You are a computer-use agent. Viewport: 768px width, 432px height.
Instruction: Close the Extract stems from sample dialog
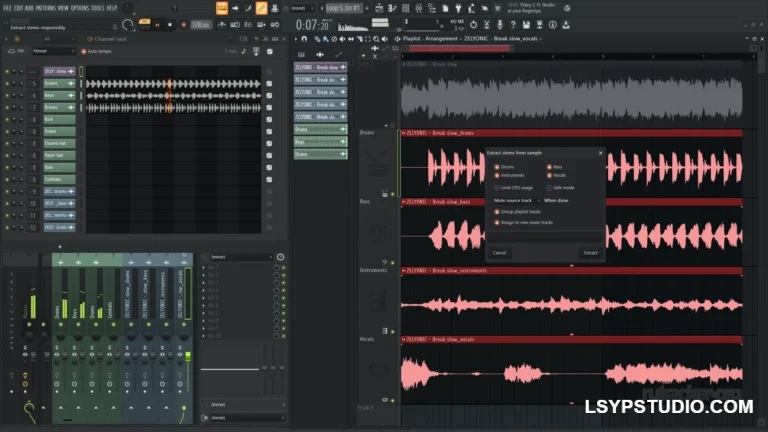(600, 153)
